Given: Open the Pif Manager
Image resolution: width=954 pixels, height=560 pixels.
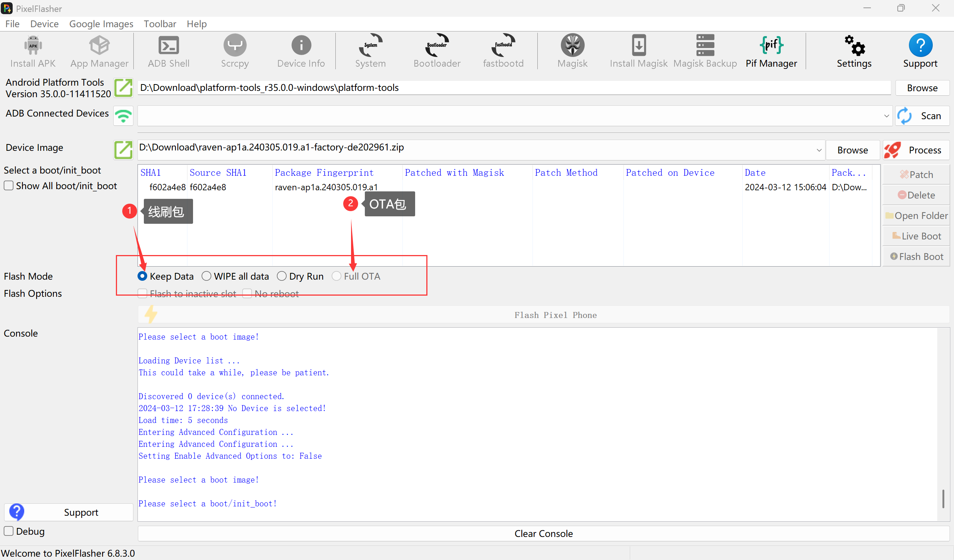Looking at the screenshot, I should pos(771,51).
